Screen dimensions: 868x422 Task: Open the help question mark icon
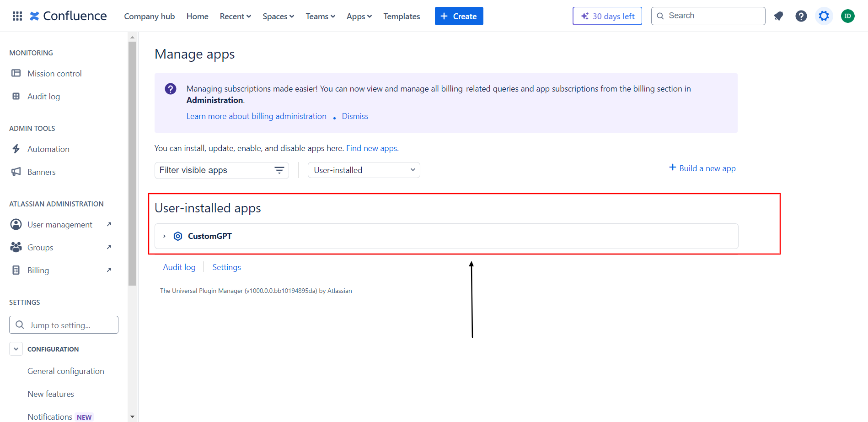coord(801,16)
